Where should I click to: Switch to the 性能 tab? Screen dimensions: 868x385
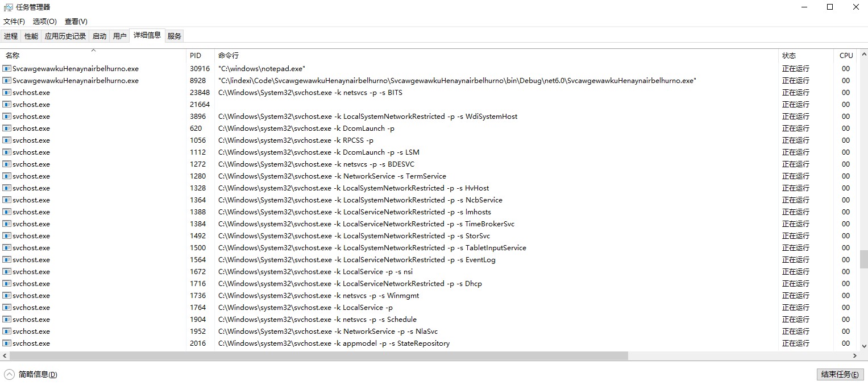pos(31,36)
